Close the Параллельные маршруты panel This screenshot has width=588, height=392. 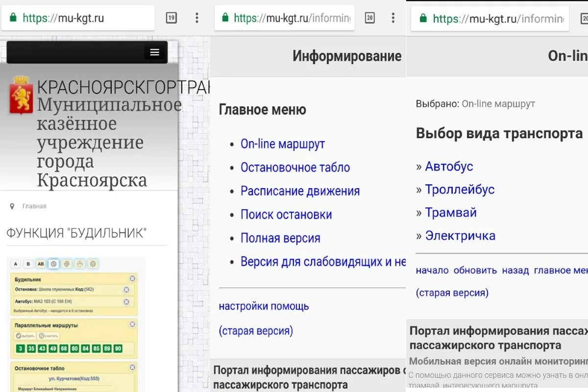click(x=133, y=324)
